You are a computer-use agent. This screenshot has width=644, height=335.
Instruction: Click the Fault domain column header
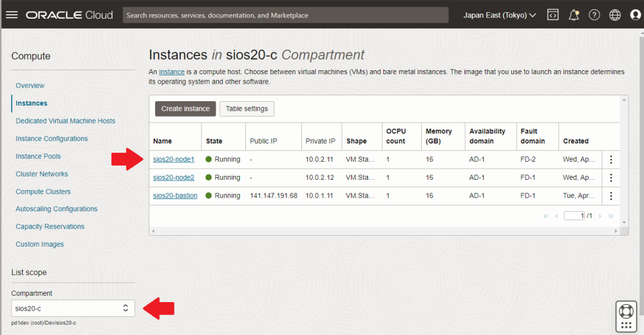[x=533, y=136]
